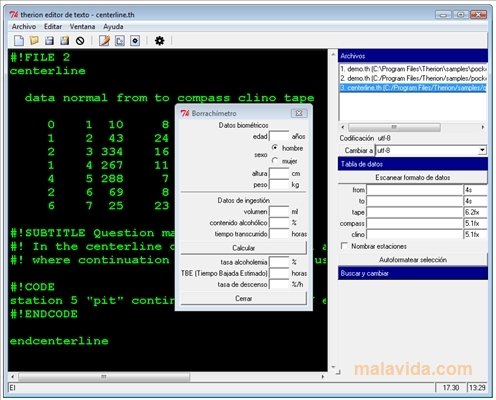Click the #!FILE 2 line in editor

40,57
